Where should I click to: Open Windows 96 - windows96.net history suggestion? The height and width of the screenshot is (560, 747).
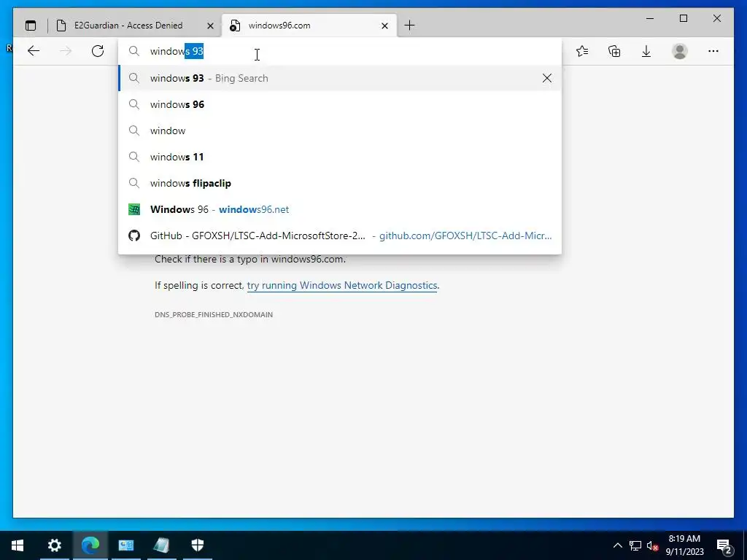coord(340,209)
